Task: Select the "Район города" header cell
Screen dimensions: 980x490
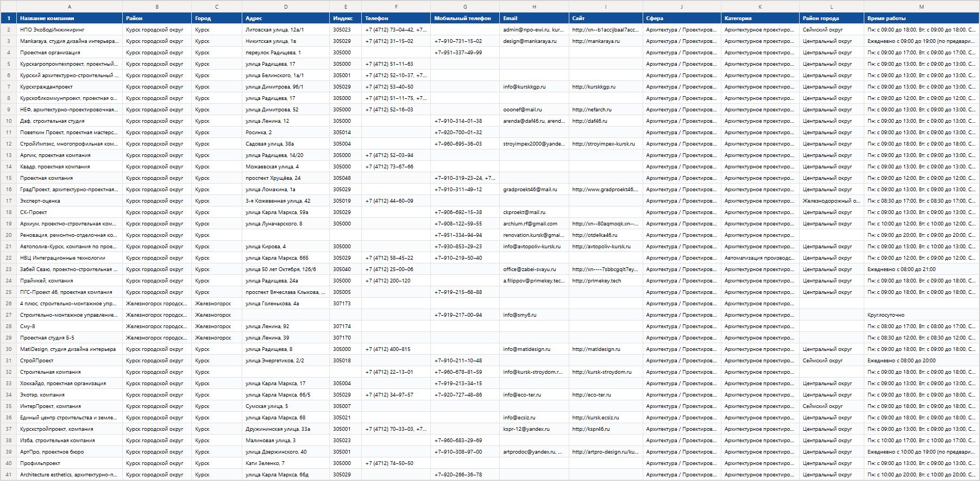Action: point(832,18)
